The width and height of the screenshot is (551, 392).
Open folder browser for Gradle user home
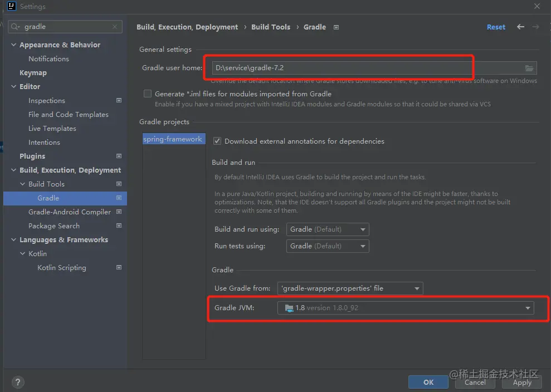coord(529,68)
